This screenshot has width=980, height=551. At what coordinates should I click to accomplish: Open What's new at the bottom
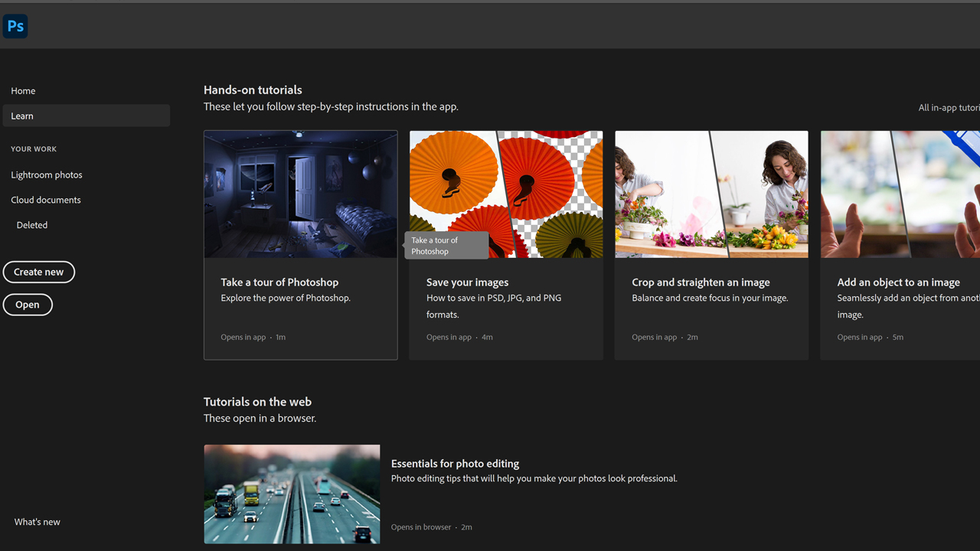pyautogui.click(x=38, y=522)
